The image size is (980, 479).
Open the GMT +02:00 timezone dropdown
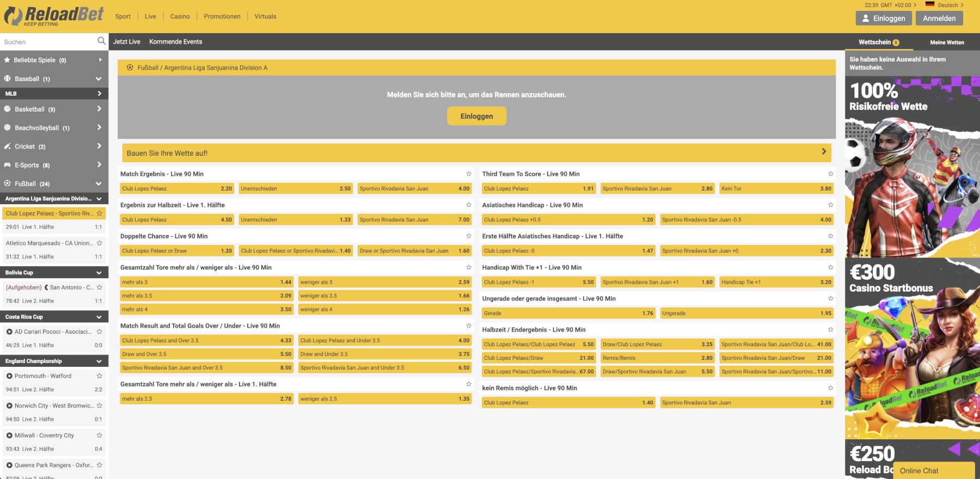click(x=891, y=5)
